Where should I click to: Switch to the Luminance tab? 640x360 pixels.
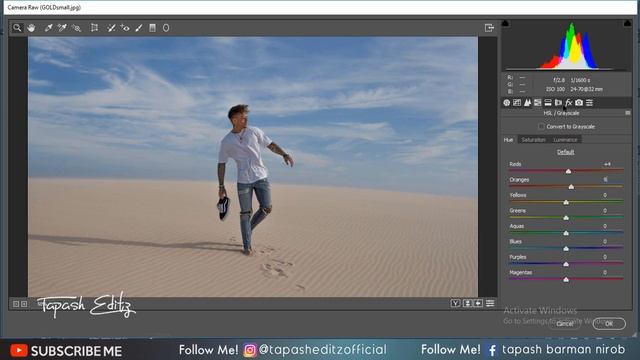[x=565, y=140]
